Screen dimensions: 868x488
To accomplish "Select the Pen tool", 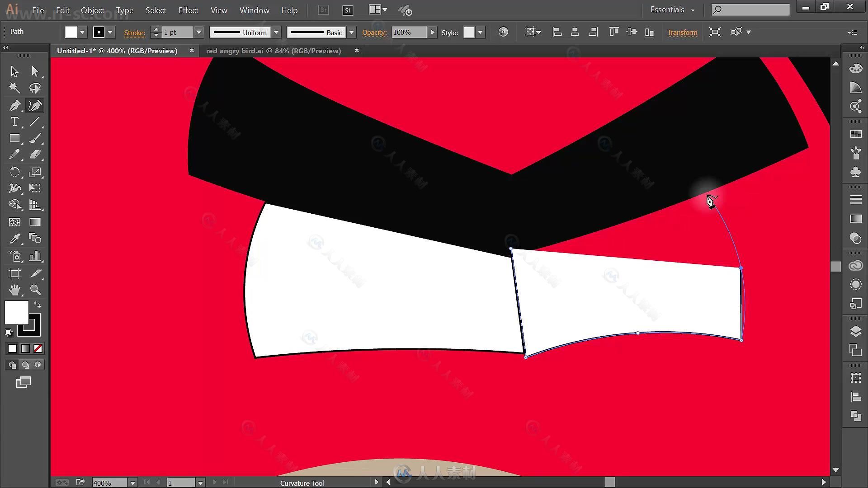I will (14, 106).
